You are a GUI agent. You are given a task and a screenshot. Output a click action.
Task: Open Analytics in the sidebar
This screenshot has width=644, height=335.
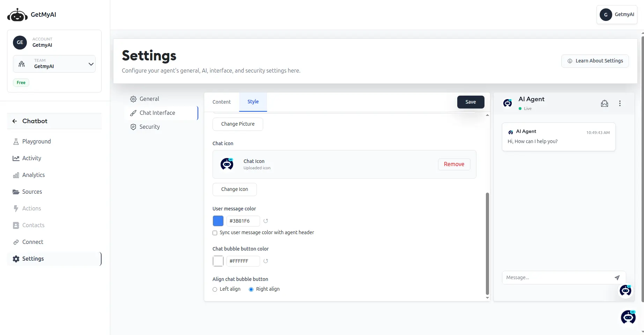[33, 175]
